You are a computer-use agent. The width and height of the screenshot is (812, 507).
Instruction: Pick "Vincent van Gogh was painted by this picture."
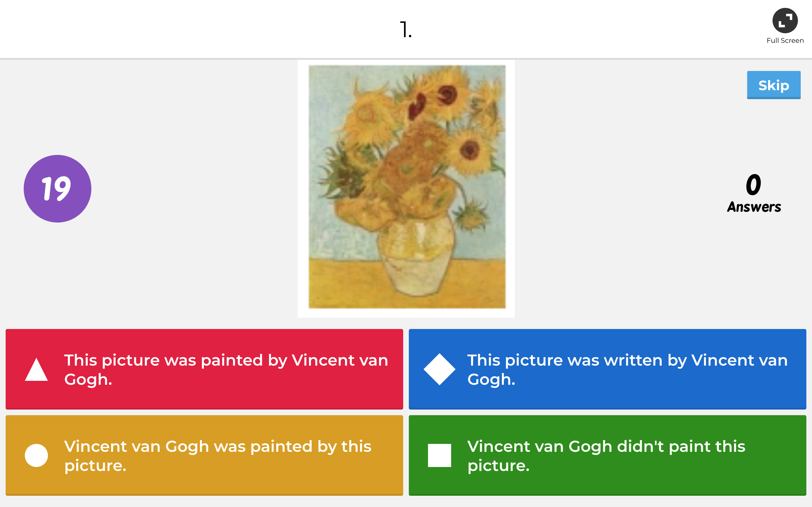coord(217,455)
